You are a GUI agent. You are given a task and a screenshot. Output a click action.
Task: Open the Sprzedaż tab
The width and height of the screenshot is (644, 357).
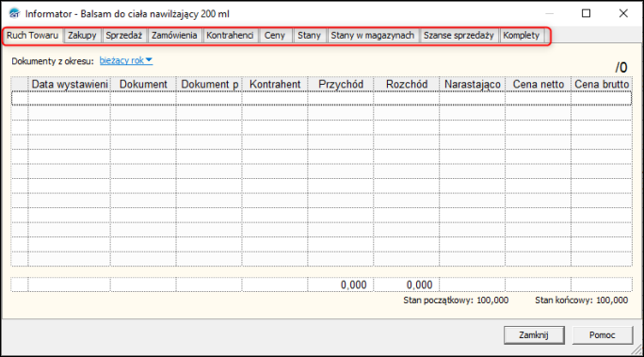click(124, 36)
